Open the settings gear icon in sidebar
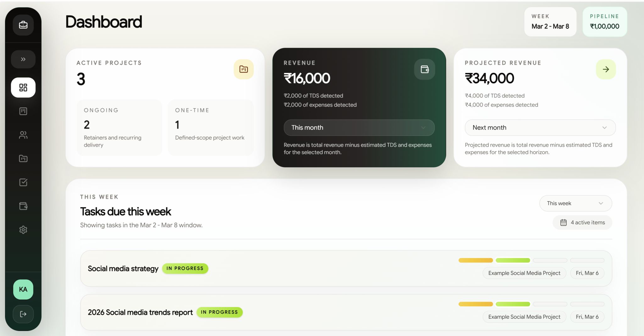This screenshot has width=644, height=336. click(x=23, y=230)
